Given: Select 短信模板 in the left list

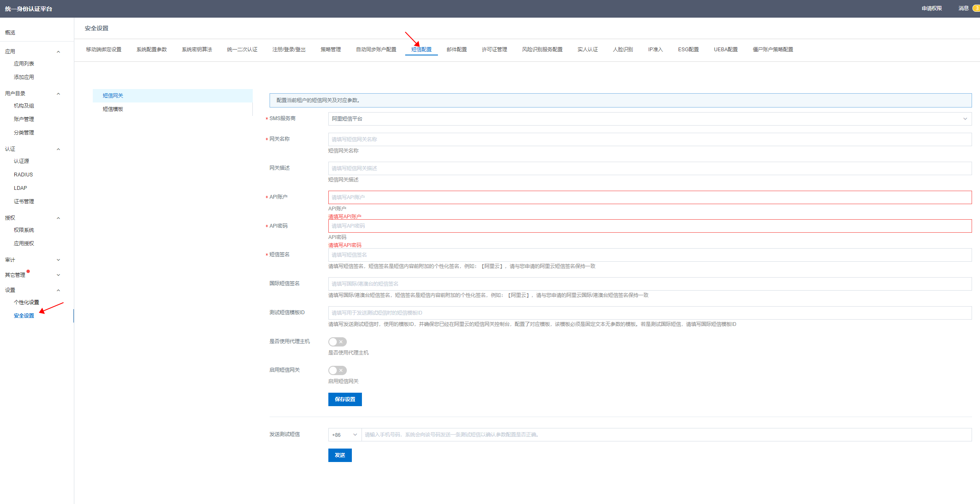Looking at the screenshot, I should point(113,109).
